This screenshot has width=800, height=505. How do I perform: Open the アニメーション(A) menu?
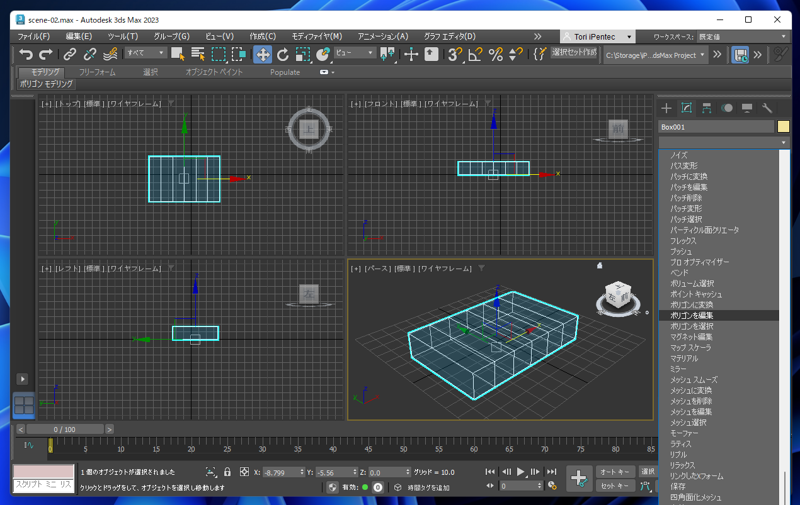(383, 37)
